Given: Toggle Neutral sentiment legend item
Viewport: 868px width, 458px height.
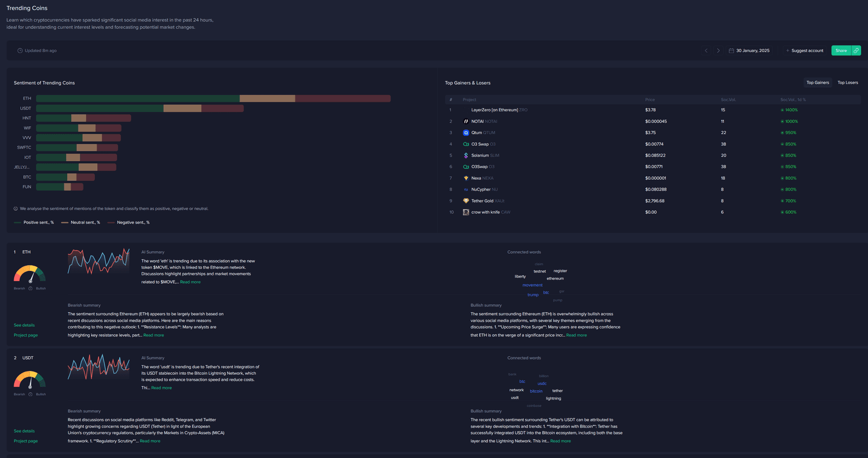Looking at the screenshot, I should [81, 223].
